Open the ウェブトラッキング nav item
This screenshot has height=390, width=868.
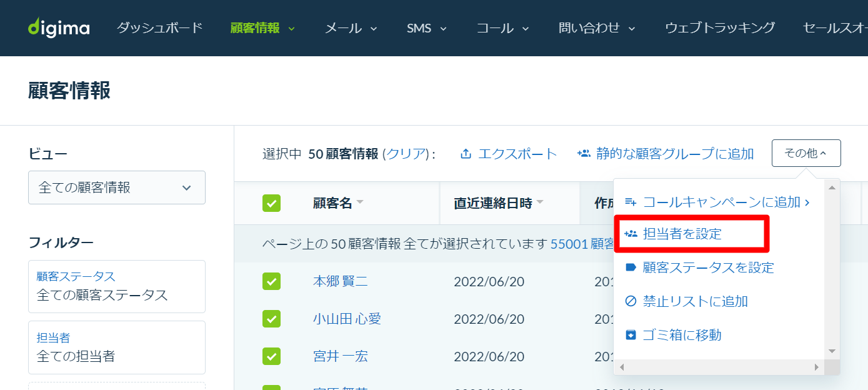click(720, 28)
